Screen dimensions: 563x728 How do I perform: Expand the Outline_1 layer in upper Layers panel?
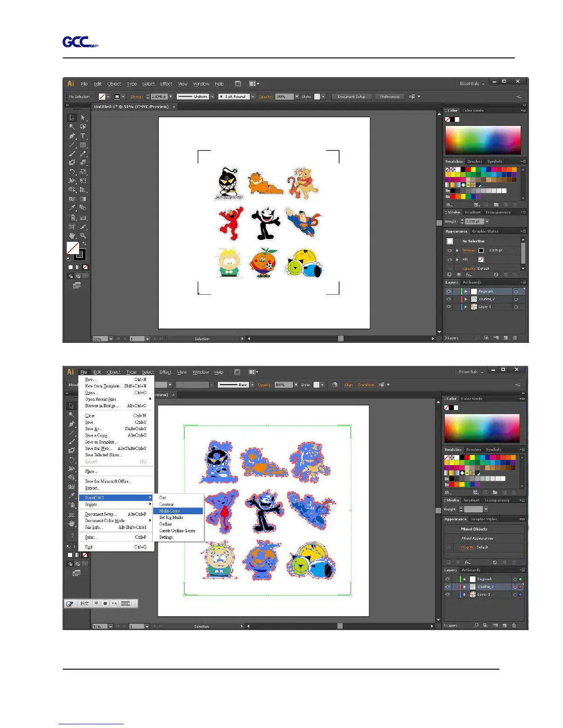point(465,299)
